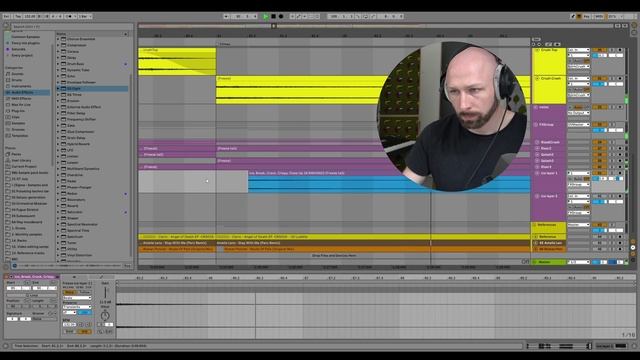Expand the Reverb device entry
Screen dimensions: 640x360
(x=58, y=206)
